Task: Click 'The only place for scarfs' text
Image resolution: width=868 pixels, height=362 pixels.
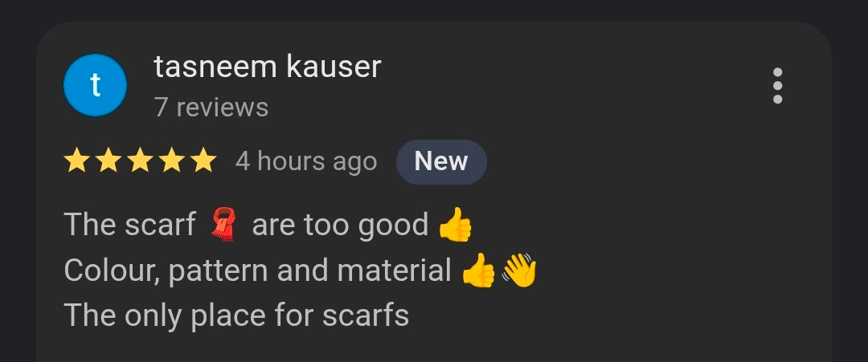Action: click(x=236, y=315)
